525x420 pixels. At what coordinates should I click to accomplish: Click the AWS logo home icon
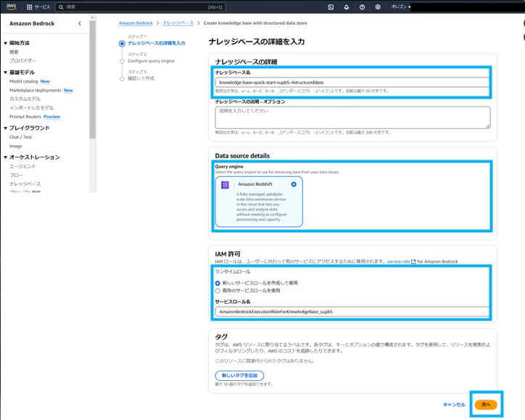[x=11, y=7]
